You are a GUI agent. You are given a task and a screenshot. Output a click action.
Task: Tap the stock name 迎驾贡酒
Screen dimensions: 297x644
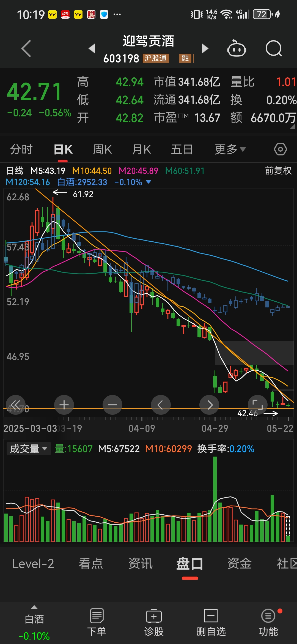pos(148,41)
